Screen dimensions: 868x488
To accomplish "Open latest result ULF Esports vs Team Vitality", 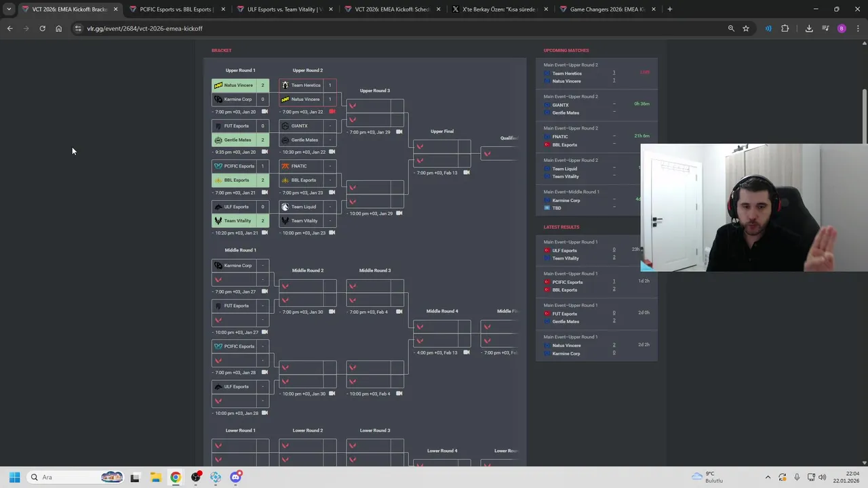I will pos(589,251).
